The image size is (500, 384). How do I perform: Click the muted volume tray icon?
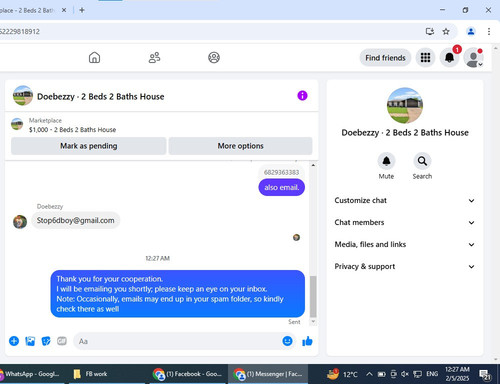tap(405, 374)
